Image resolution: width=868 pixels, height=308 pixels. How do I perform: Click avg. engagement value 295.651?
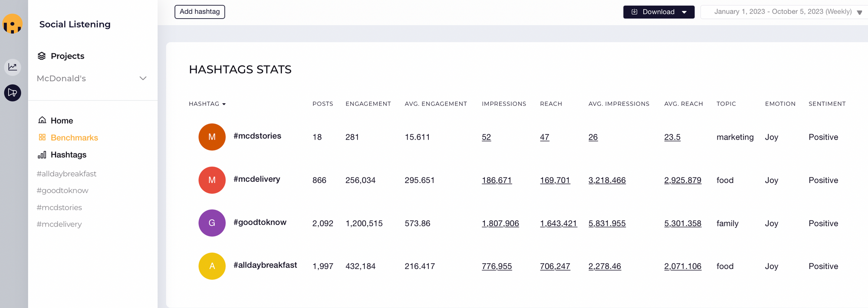(x=419, y=180)
